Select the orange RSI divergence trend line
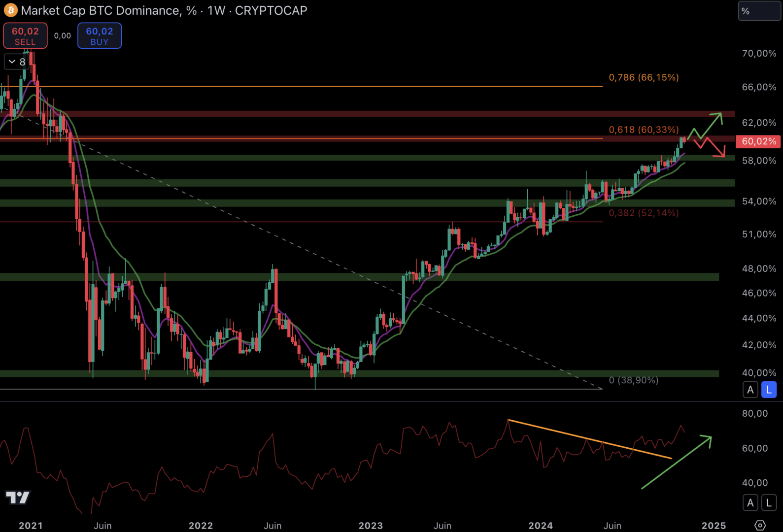The width and height of the screenshot is (783, 532). pyautogui.click(x=589, y=439)
